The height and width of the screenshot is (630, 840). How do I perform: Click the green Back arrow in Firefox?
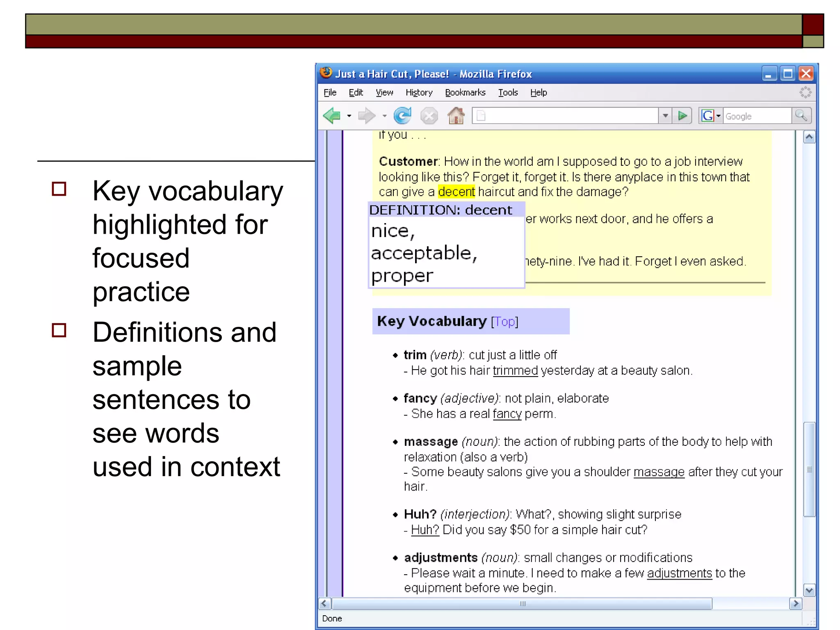pyautogui.click(x=332, y=116)
